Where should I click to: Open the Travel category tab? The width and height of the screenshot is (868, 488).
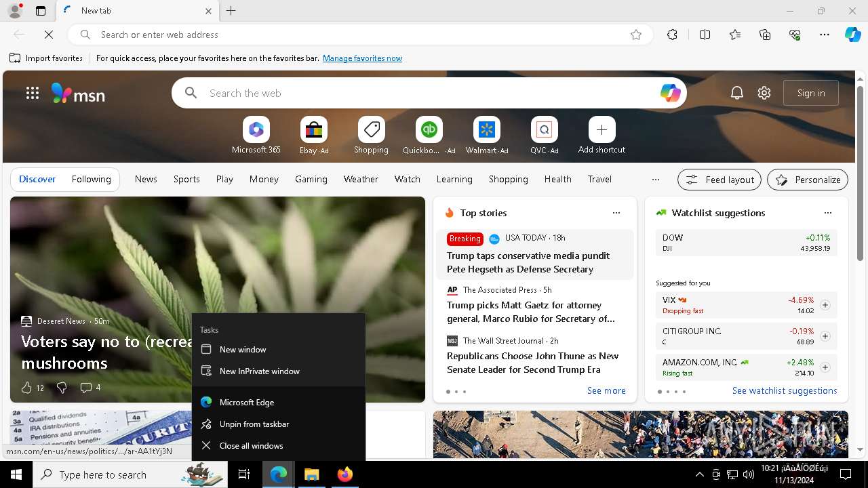tap(599, 179)
